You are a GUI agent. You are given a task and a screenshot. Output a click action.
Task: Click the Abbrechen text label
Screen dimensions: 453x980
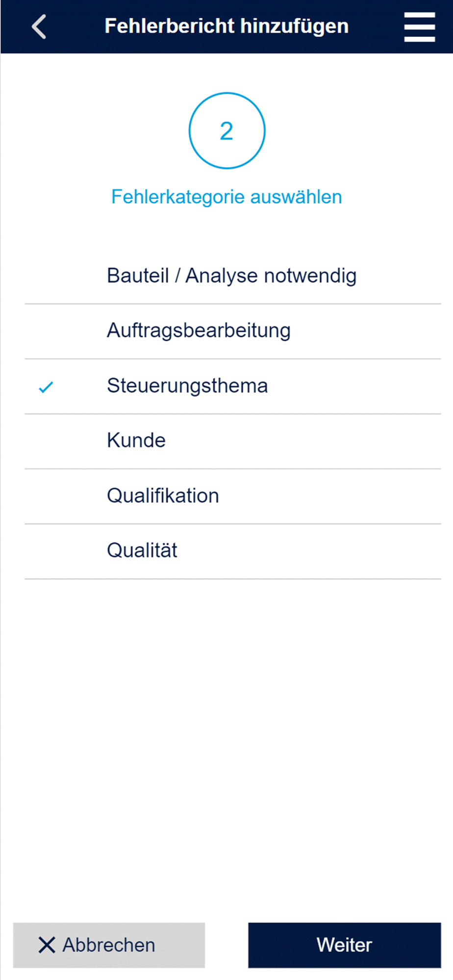coord(109,945)
